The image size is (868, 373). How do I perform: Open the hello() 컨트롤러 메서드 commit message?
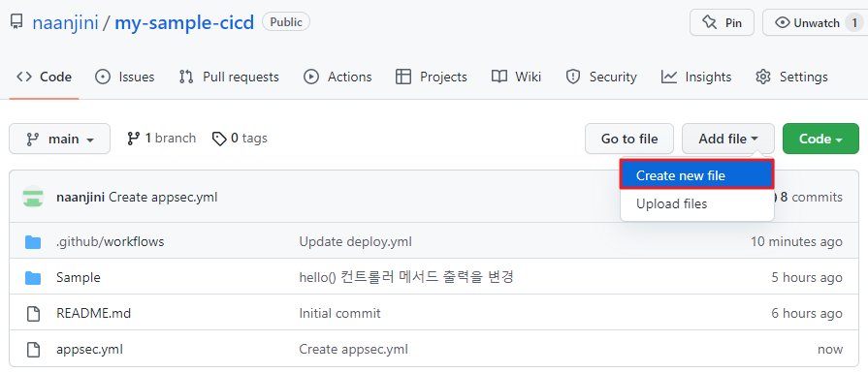(x=406, y=277)
